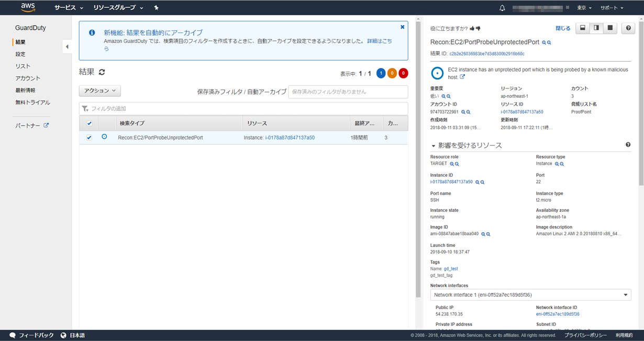644x341 pixels.
Task: Click thumbs up feedback icon
Action: [x=472, y=28]
